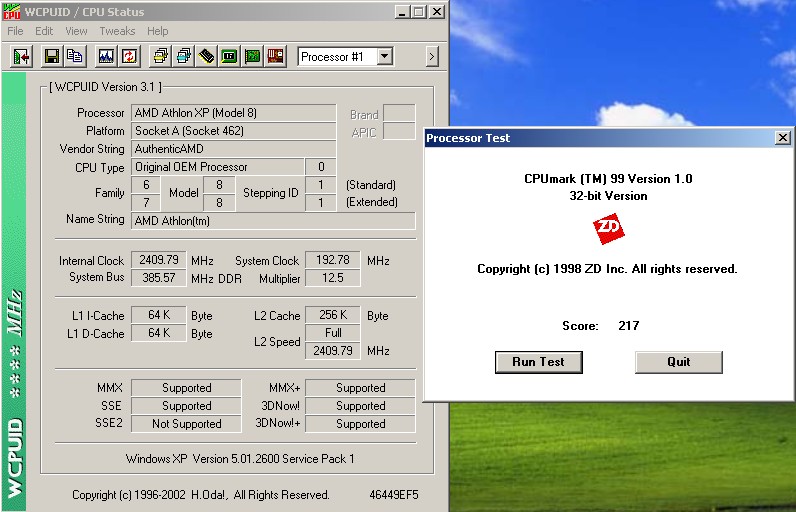Click the copy to clipboard icon
Image resolution: width=796 pixels, height=512 pixels.
point(74,56)
